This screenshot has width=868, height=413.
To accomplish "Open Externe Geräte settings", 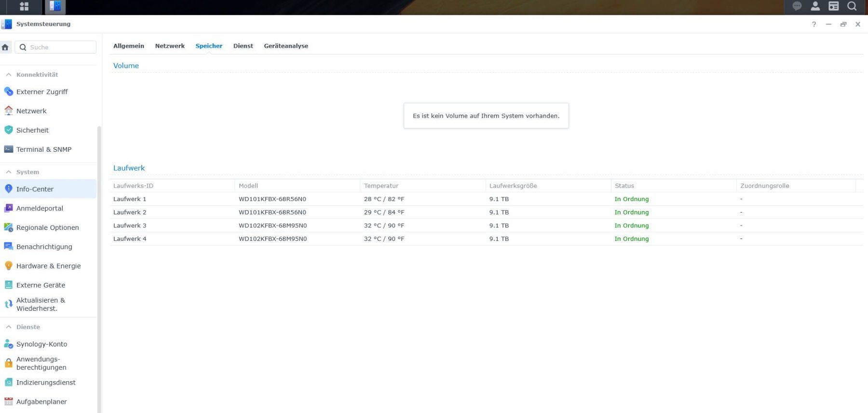I will pyautogui.click(x=48, y=285).
